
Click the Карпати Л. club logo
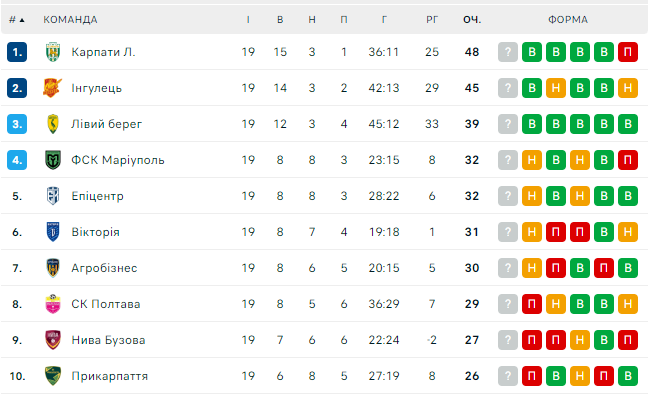[x=53, y=52]
